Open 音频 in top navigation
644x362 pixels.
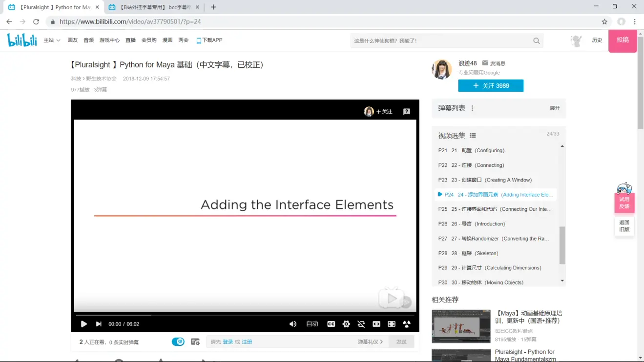point(88,40)
